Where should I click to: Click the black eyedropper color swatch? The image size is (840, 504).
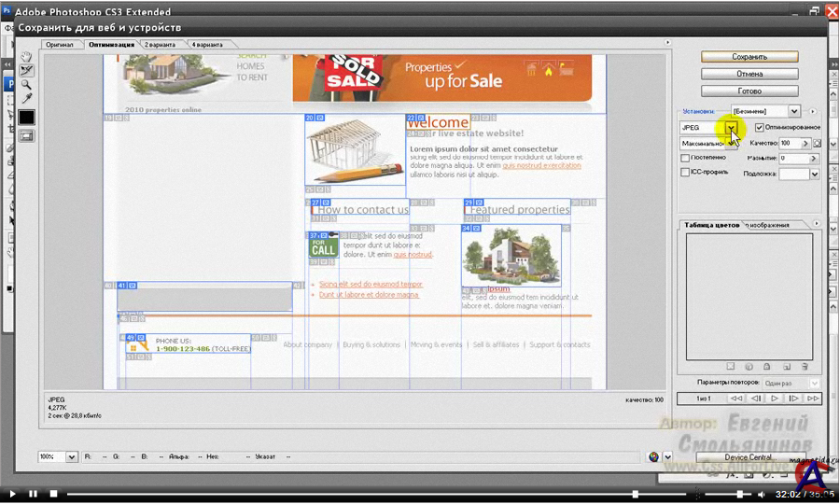point(26,118)
